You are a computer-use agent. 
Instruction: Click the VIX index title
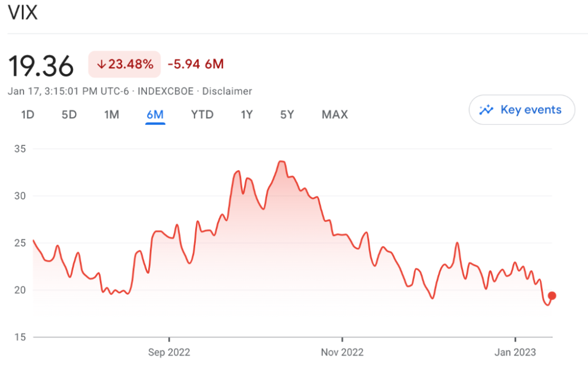coord(22,13)
